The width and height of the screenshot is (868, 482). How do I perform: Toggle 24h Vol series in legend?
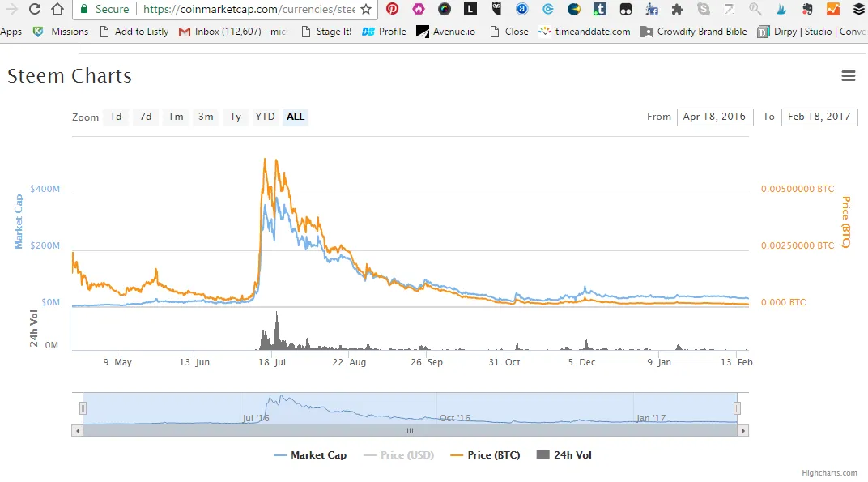pyautogui.click(x=564, y=454)
